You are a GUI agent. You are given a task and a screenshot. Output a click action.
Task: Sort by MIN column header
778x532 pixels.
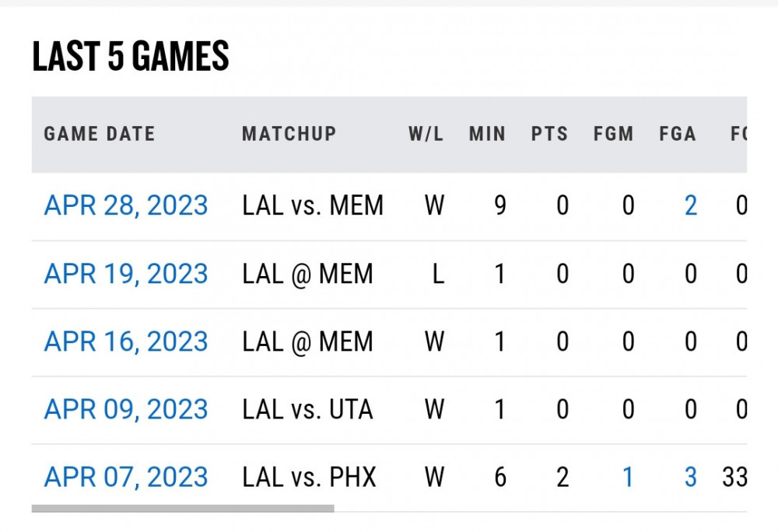(x=487, y=134)
